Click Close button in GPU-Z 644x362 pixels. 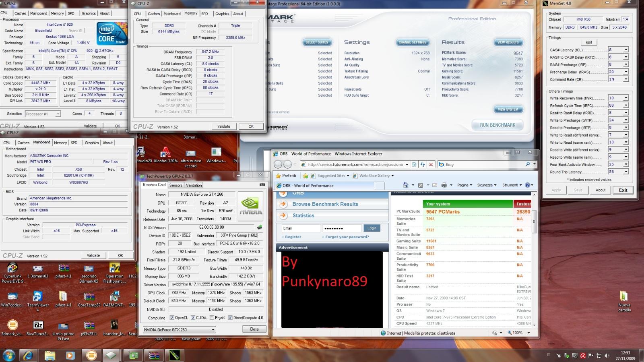point(254,329)
